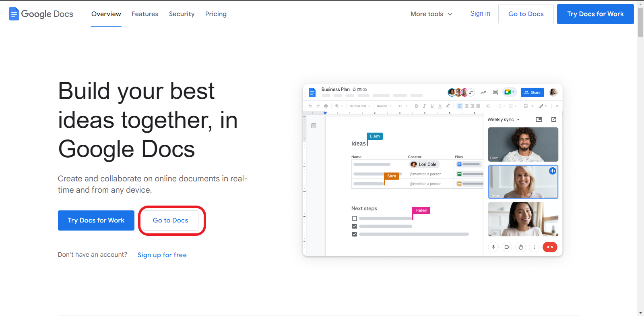Viewport: 644px width, 316px height.
Task: Click the three-dot more options in call
Action: pyautogui.click(x=534, y=247)
